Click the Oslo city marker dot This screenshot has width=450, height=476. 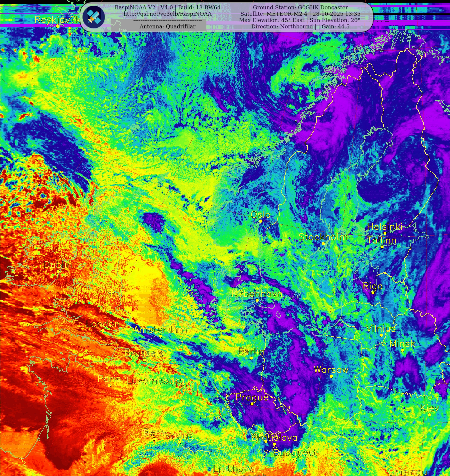(x=261, y=221)
